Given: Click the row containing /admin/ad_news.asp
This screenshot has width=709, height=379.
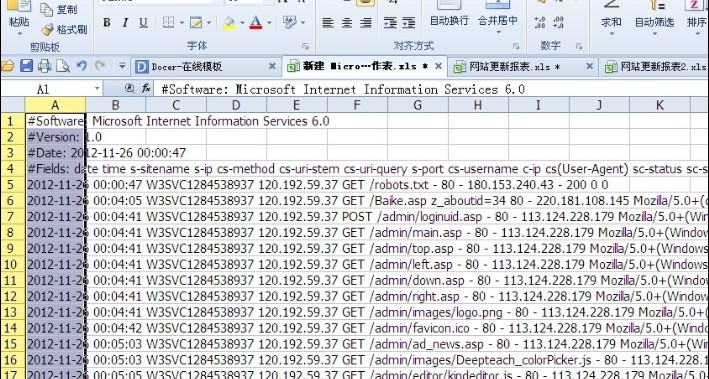Looking at the screenshot, I should click(366, 343).
